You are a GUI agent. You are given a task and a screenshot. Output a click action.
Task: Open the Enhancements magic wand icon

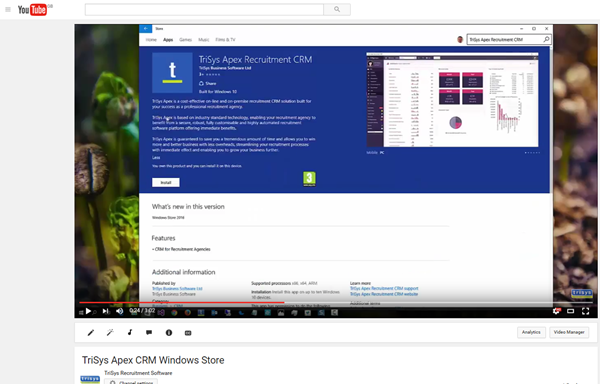pos(110,332)
